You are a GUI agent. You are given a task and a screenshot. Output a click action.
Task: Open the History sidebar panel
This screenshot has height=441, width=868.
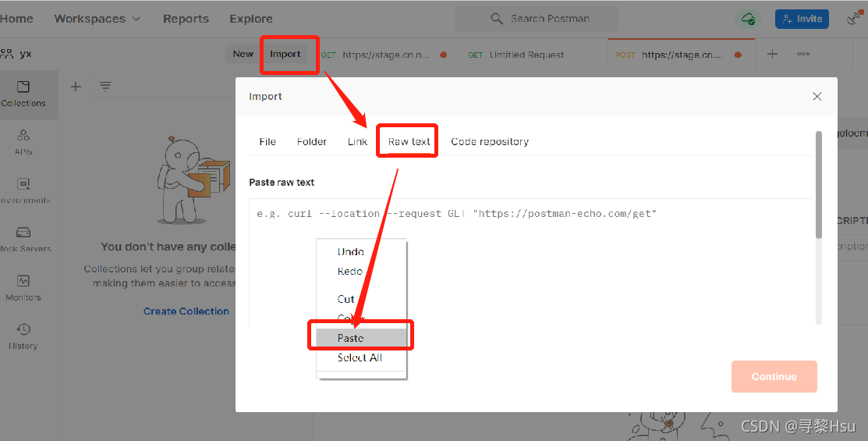click(x=23, y=336)
